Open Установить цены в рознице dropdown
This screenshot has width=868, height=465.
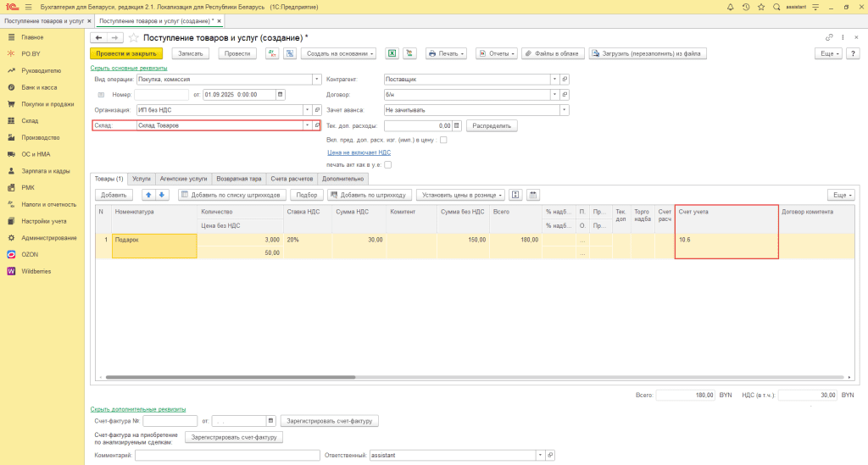[460, 195]
